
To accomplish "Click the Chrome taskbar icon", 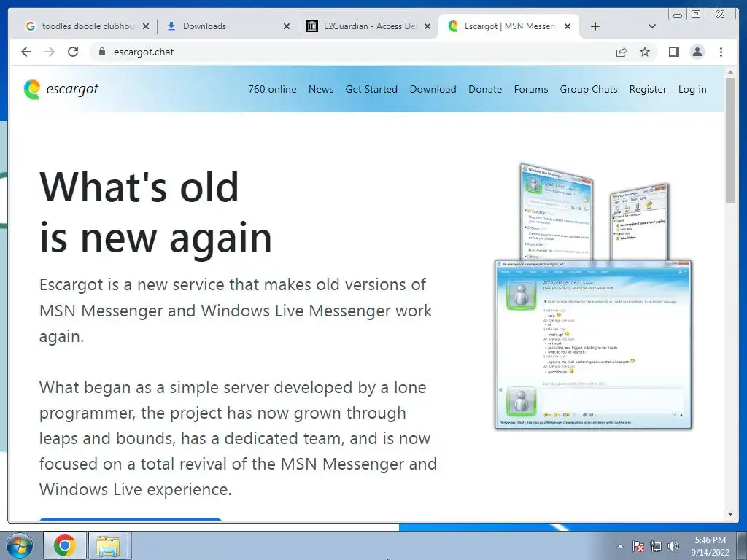I will pos(65,545).
